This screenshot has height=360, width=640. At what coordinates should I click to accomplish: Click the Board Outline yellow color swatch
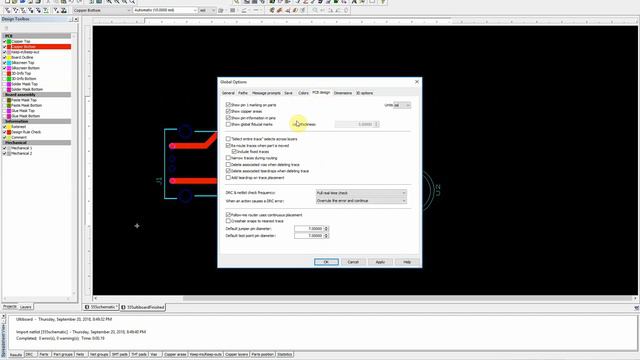pos(9,58)
